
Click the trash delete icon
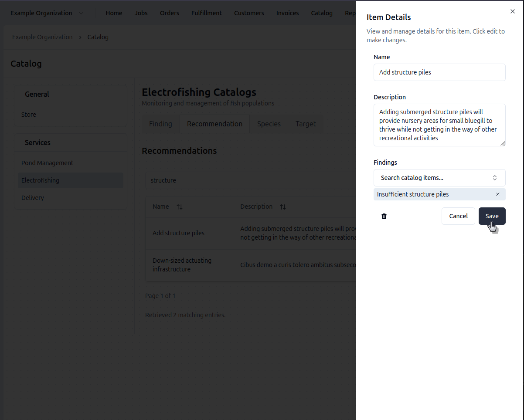(384, 216)
